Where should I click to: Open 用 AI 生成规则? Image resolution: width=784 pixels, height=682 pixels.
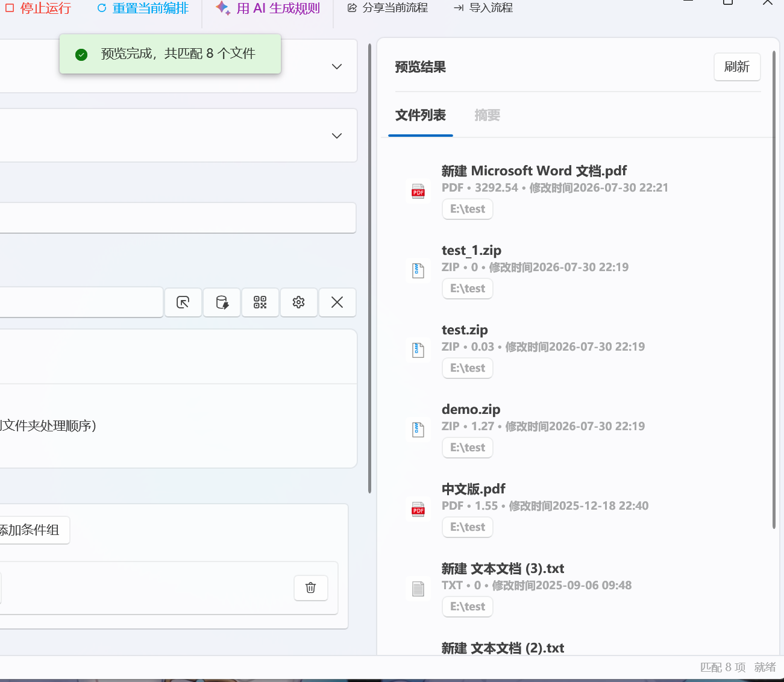pyautogui.click(x=268, y=8)
